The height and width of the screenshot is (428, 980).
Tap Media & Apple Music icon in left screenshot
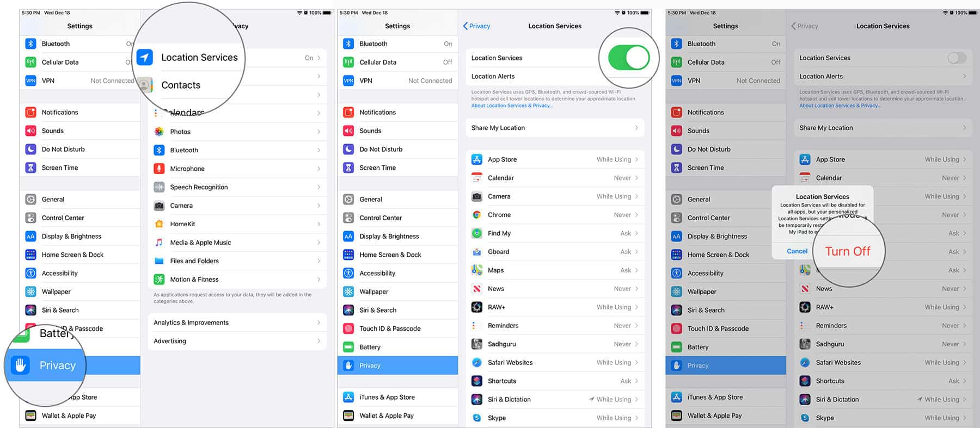pyautogui.click(x=159, y=243)
